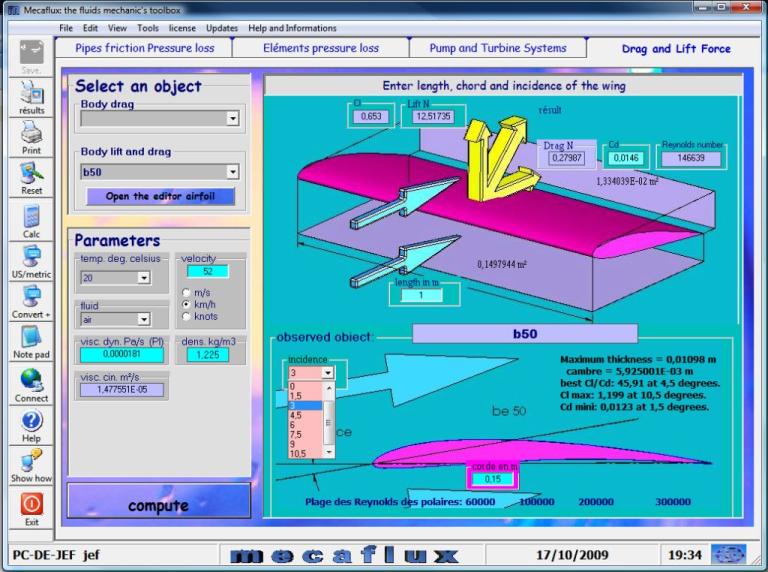This screenshot has width=768, height=572.
Task: Select knots velocity unit
Action: coord(186,316)
